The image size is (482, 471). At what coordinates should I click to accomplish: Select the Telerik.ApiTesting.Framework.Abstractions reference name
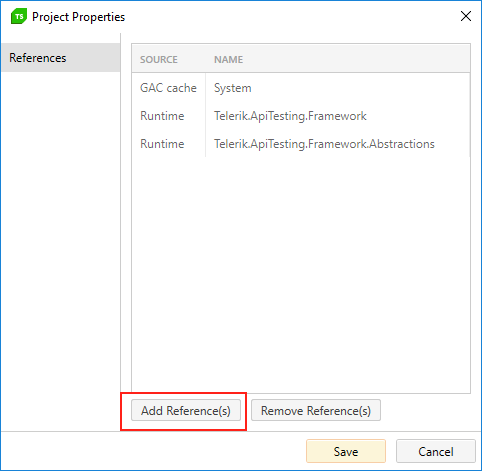point(324,144)
